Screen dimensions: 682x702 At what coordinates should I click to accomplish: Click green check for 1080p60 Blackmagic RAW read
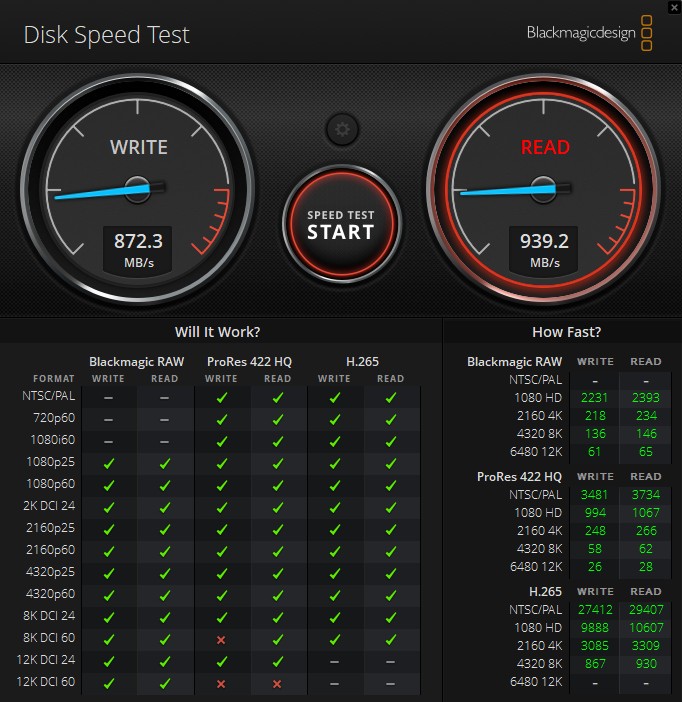coord(165,485)
